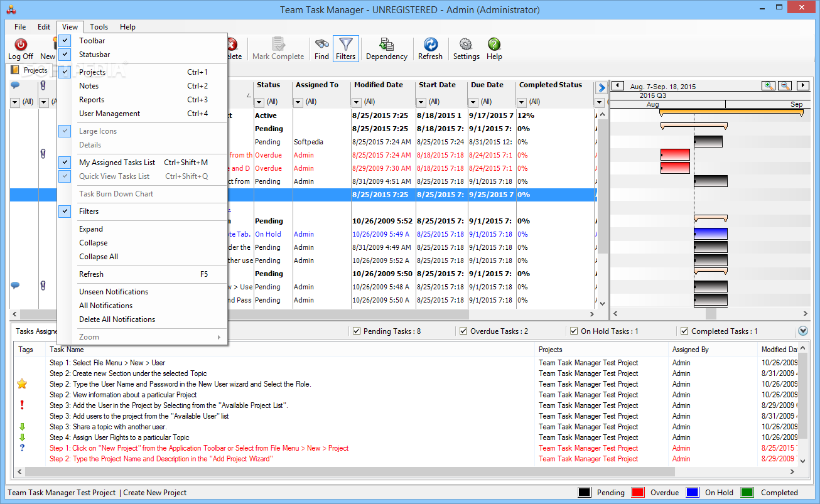Open Find with the binoculars icon
Image resolution: width=820 pixels, height=504 pixels.
pos(321,44)
